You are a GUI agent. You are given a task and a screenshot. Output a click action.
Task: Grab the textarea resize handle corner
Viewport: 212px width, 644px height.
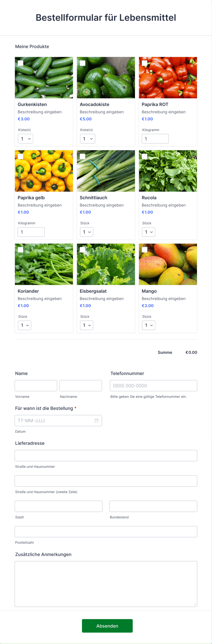click(x=195, y=605)
